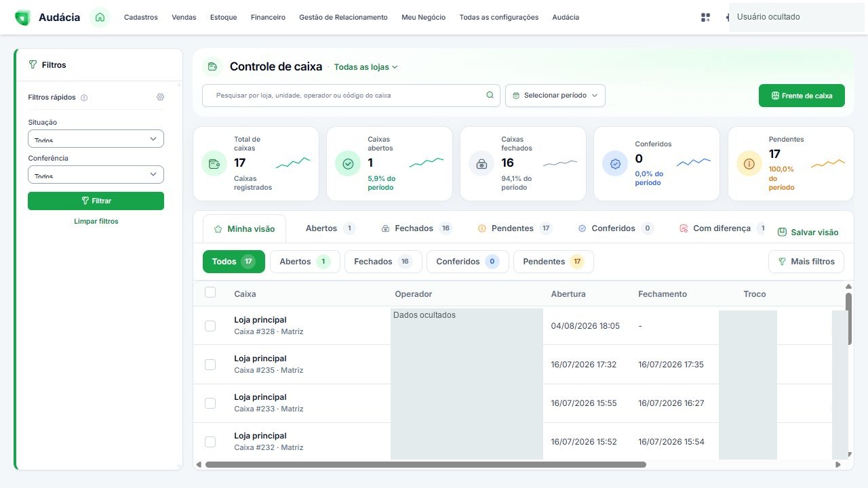This screenshot has height=488, width=868.
Task: Open the apps grid icon in header
Action: coord(705,18)
